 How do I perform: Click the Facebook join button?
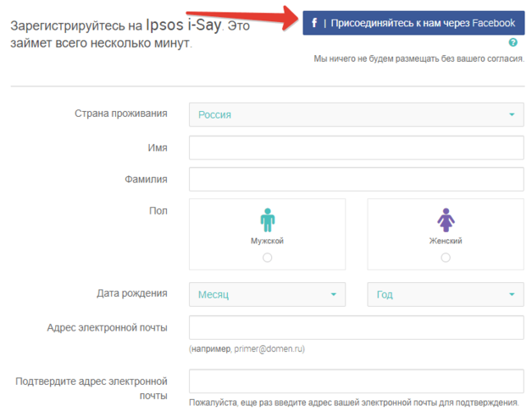(x=413, y=23)
